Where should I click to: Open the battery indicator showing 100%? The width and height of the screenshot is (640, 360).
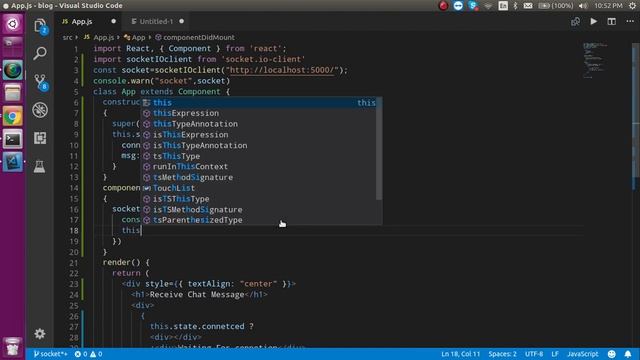(x=556, y=6)
